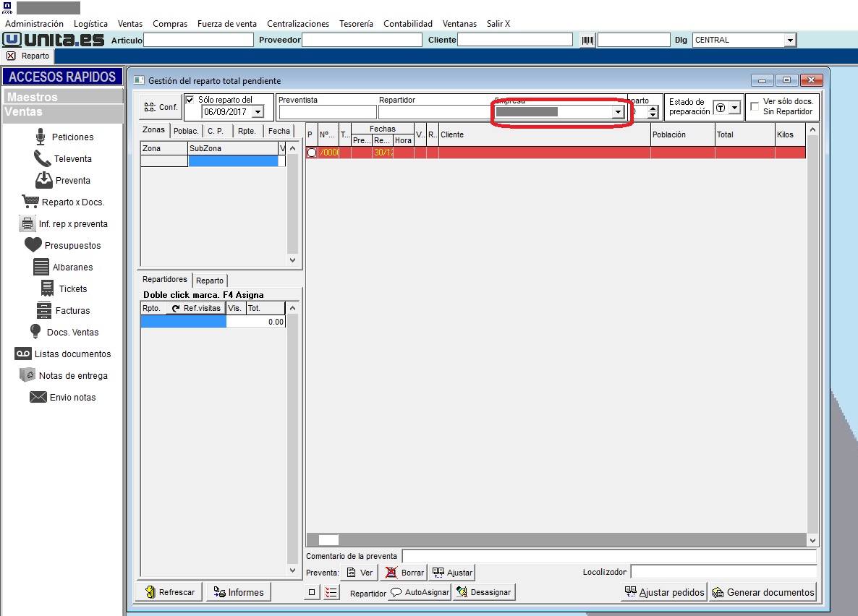Click the Localizador input field
The width and height of the screenshot is (858, 616).
point(723,572)
